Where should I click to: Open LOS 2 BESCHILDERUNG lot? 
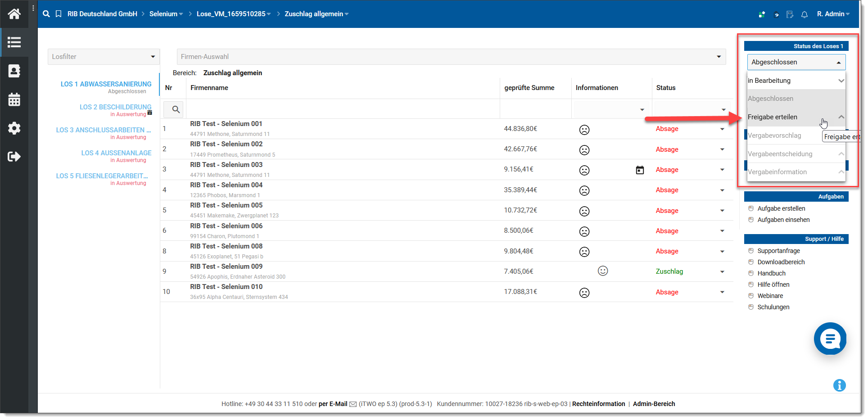pyautogui.click(x=115, y=107)
